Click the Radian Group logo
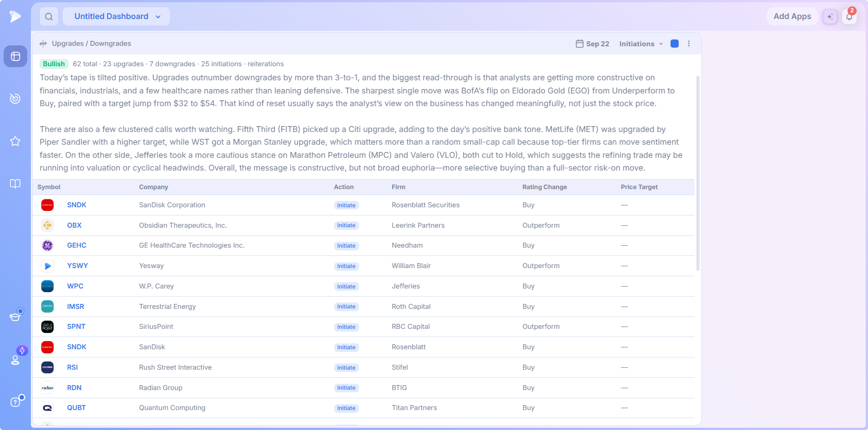The height and width of the screenshot is (430, 868). [47, 388]
